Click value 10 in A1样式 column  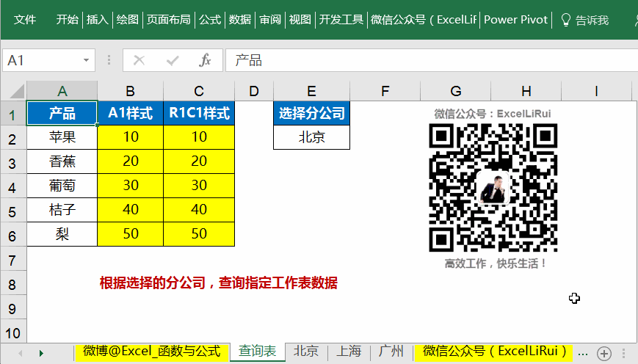click(x=130, y=137)
